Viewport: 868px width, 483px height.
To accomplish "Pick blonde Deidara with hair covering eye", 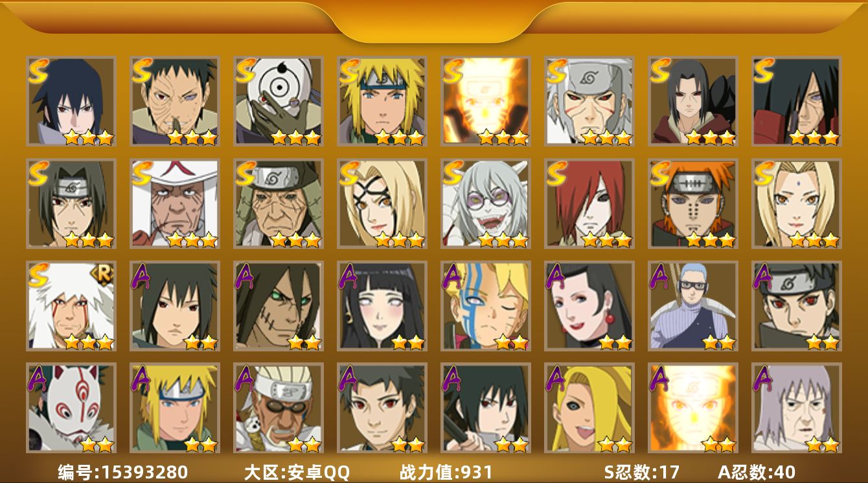I will [589, 408].
